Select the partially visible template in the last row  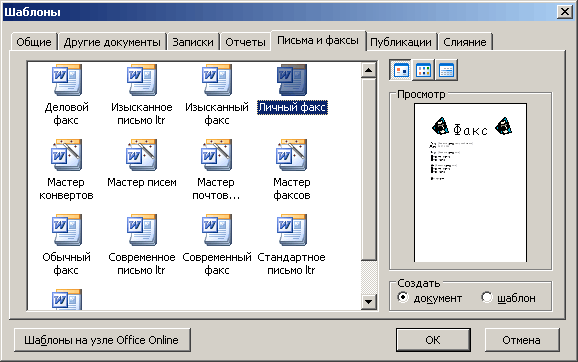(x=67, y=299)
